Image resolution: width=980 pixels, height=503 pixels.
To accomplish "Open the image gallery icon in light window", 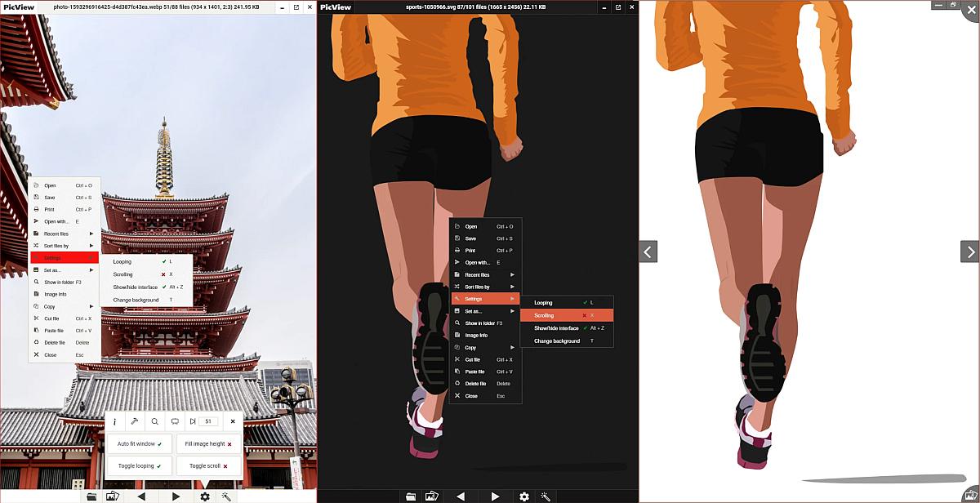I will [113, 496].
